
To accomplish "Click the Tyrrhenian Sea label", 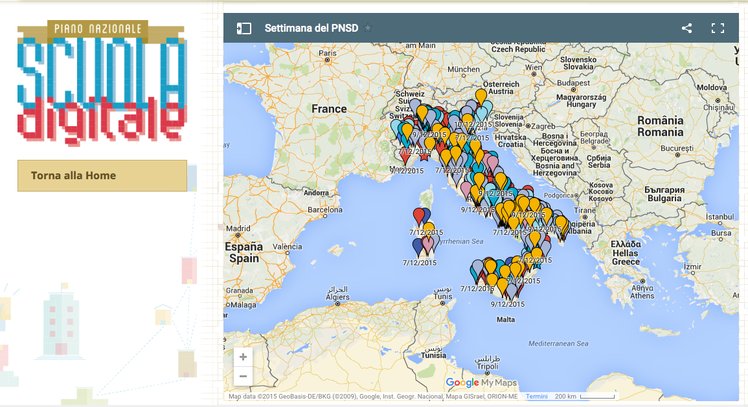I will tap(461, 241).
